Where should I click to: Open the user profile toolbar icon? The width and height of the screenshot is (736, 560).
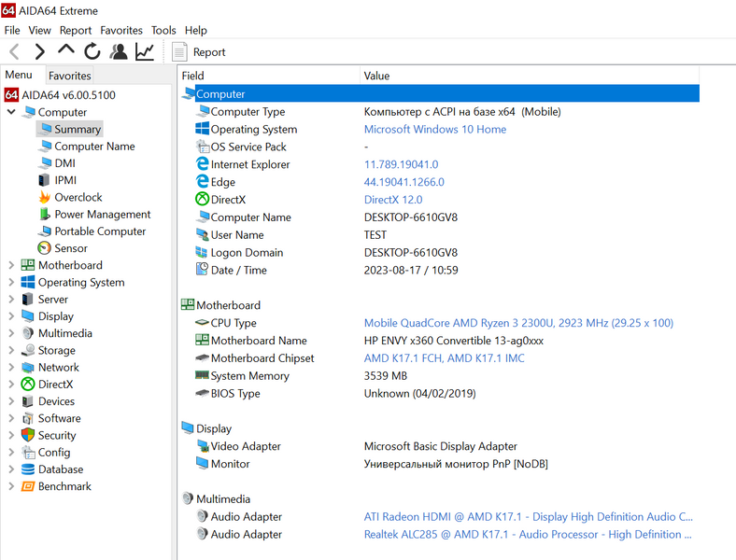pos(119,51)
